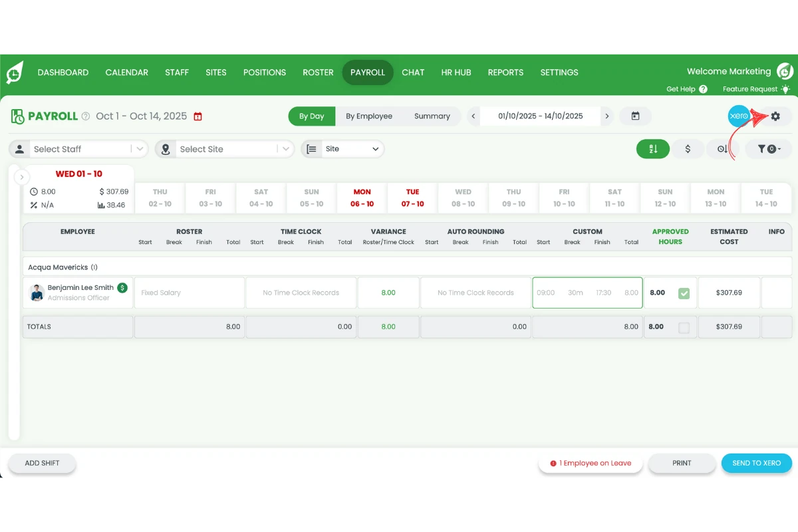Select THU 02 - 10 day tab

(x=160, y=198)
